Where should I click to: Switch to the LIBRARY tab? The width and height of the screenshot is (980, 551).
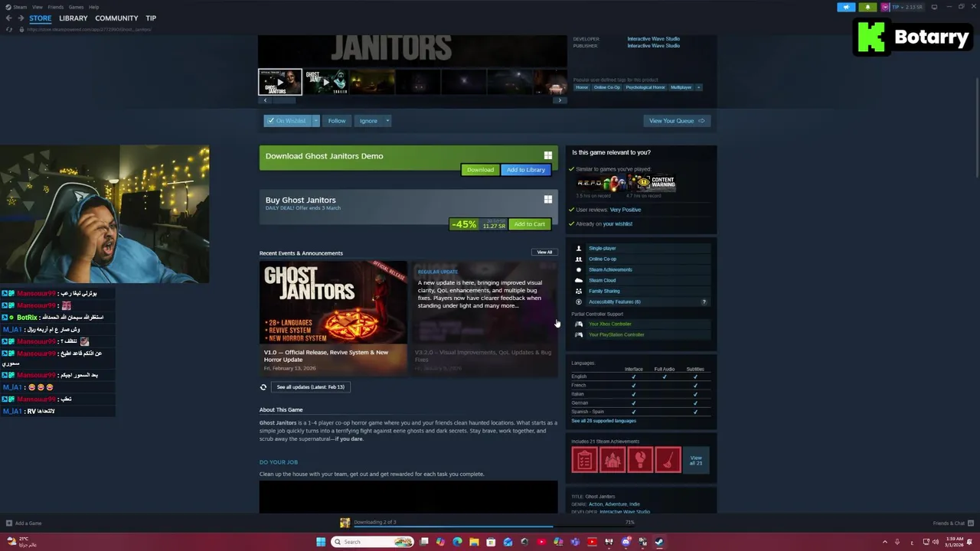click(x=73, y=18)
